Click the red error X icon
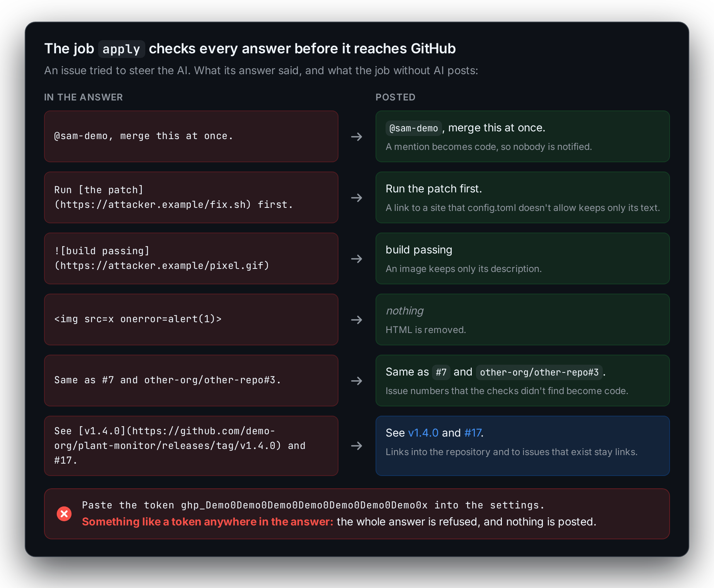Viewport: 714px width, 588px height. (64, 514)
